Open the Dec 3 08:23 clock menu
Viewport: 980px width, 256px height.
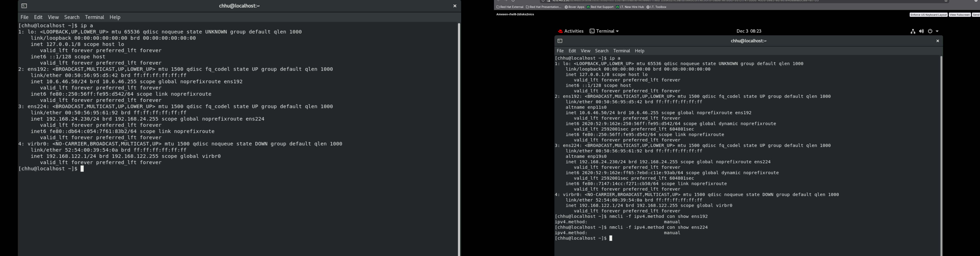[749, 31]
